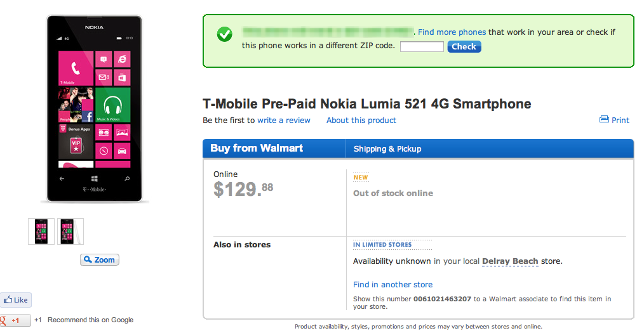Click the orange NEW badge label
Viewport: 644px width, 333px height.
pos(361,178)
